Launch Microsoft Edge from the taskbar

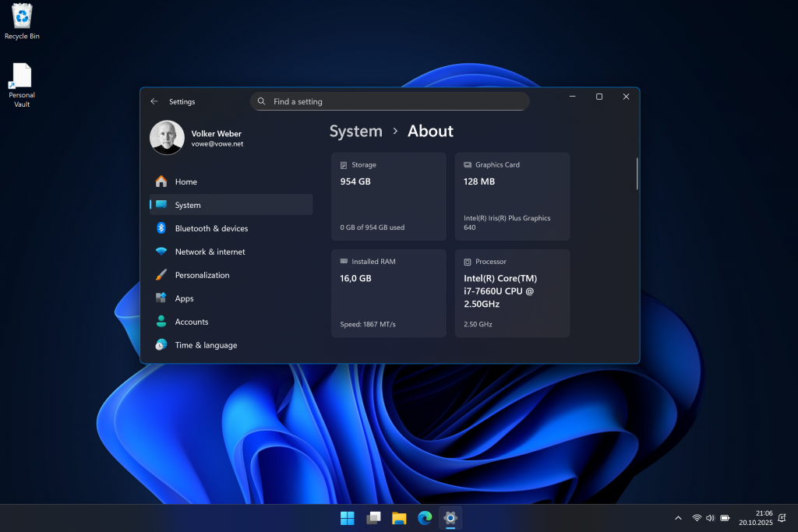point(425,518)
